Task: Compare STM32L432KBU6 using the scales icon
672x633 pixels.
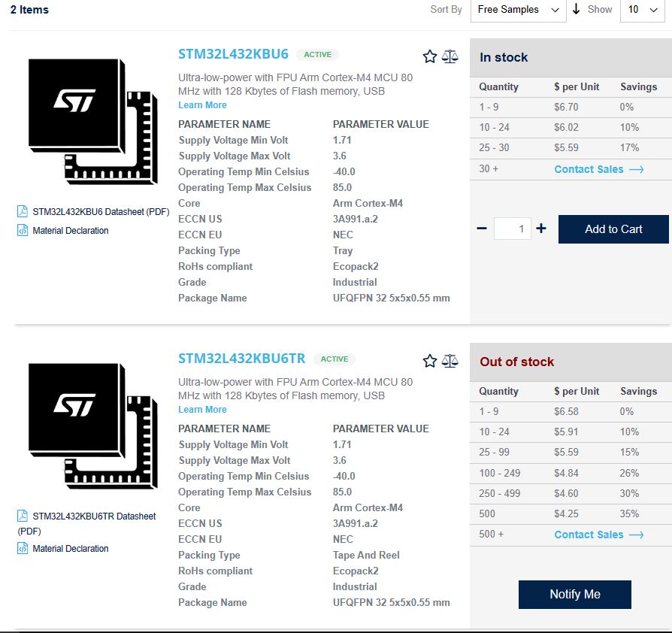Action: pos(450,56)
